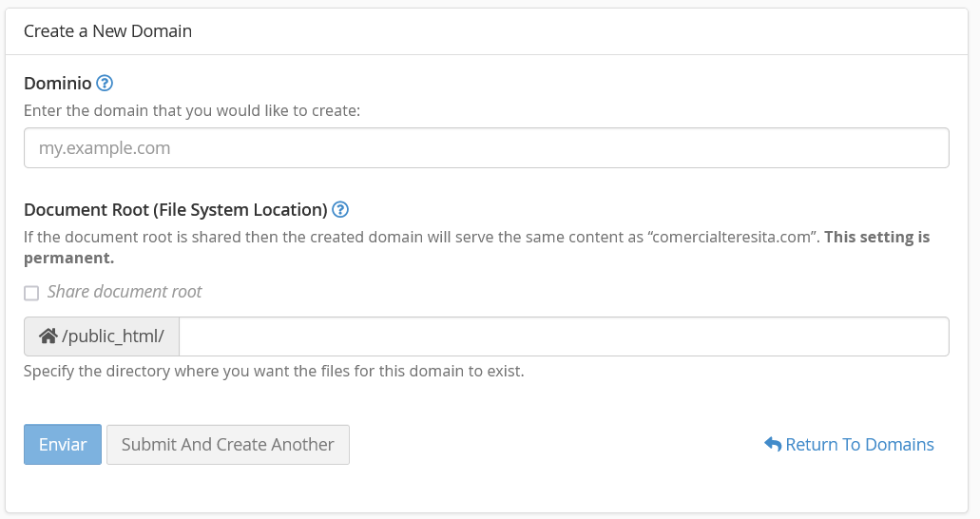The width and height of the screenshot is (980, 519).
Task: Enable the Share document root checkbox
Action: 31,293
